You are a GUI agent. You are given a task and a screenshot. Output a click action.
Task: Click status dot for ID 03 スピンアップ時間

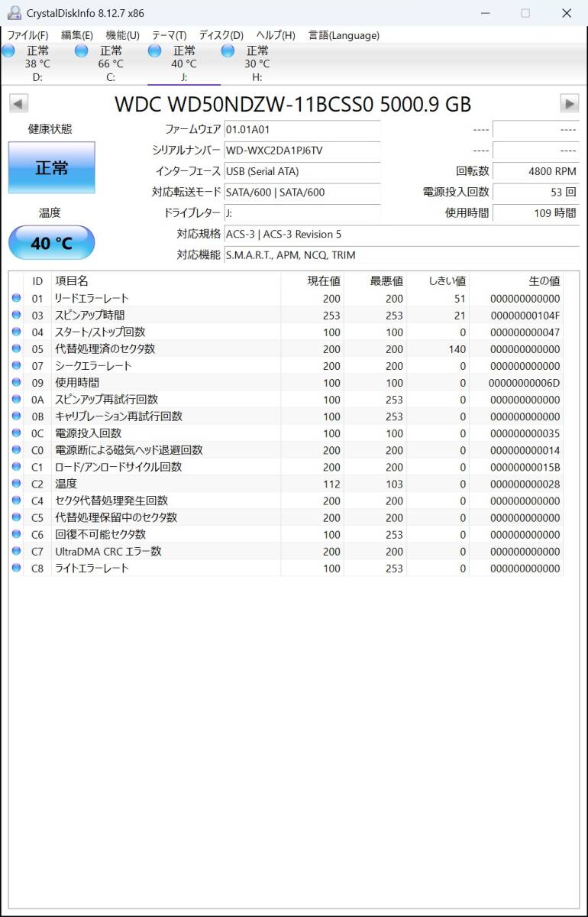(17, 316)
